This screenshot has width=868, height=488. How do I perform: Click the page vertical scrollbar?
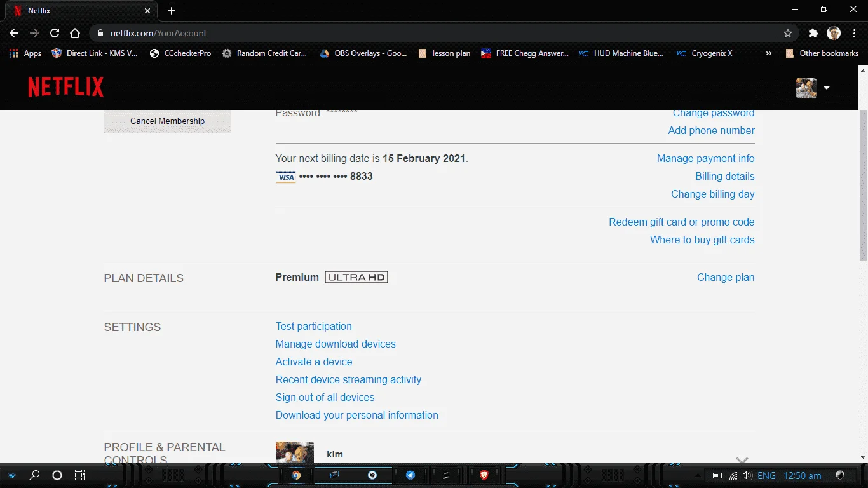point(863,184)
